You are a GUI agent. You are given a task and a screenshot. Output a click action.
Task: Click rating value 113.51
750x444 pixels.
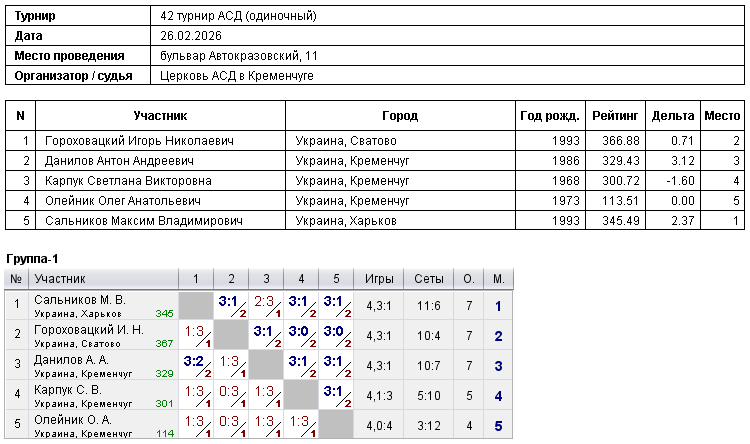coord(621,201)
